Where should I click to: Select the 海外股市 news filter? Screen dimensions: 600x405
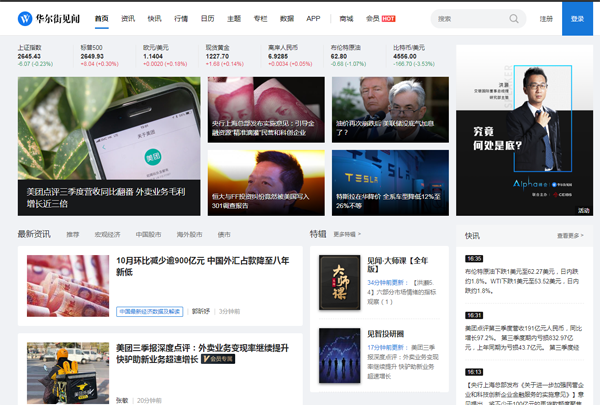pos(189,235)
